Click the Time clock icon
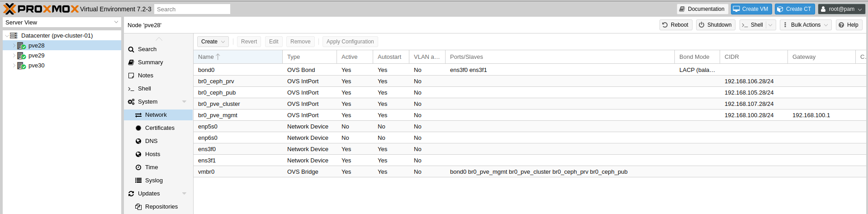Viewport: 868px width, 214px height. pos(138,167)
